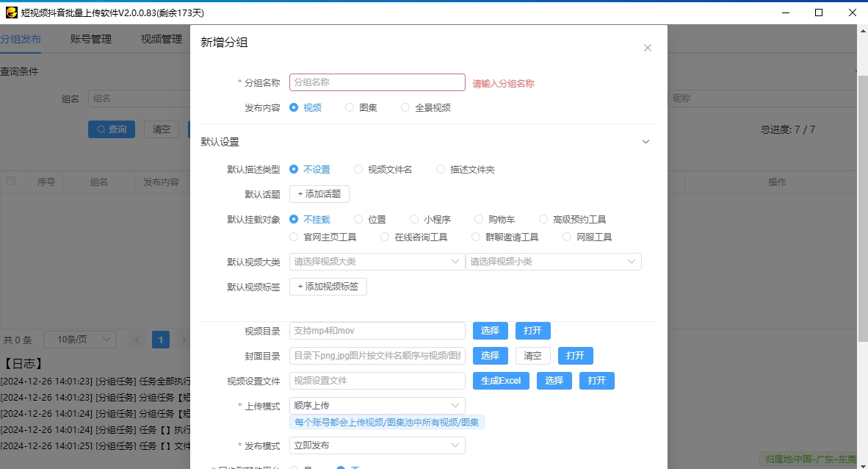The height and width of the screenshot is (469, 868).
Task: Expand the 上传模式 顺序上传 dropdown
Action: click(377, 406)
